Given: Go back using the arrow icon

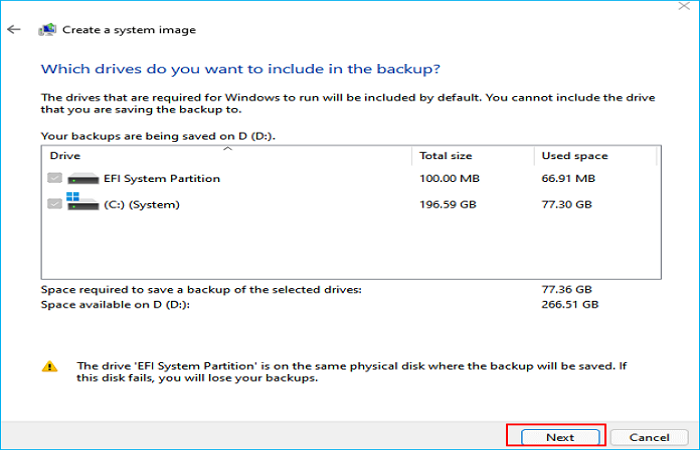Looking at the screenshot, I should [14, 29].
